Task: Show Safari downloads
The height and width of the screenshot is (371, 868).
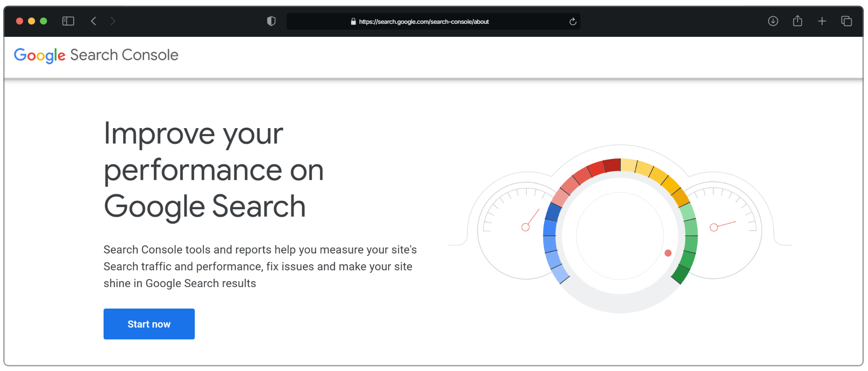Action: [773, 21]
